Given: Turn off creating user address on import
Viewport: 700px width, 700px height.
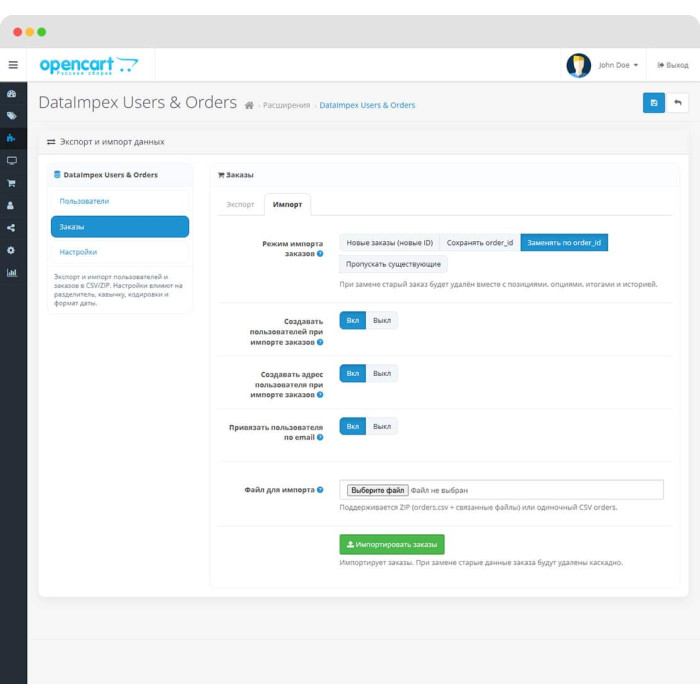Looking at the screenshot, I should [382, 374].
